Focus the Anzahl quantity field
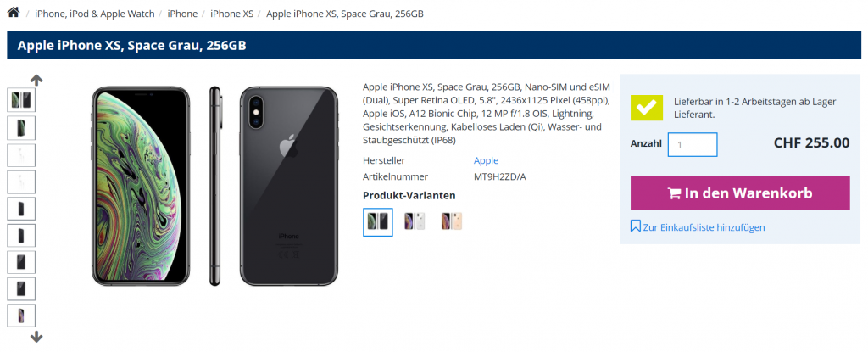This screenshot has width=868, height=352. (693, 145)
